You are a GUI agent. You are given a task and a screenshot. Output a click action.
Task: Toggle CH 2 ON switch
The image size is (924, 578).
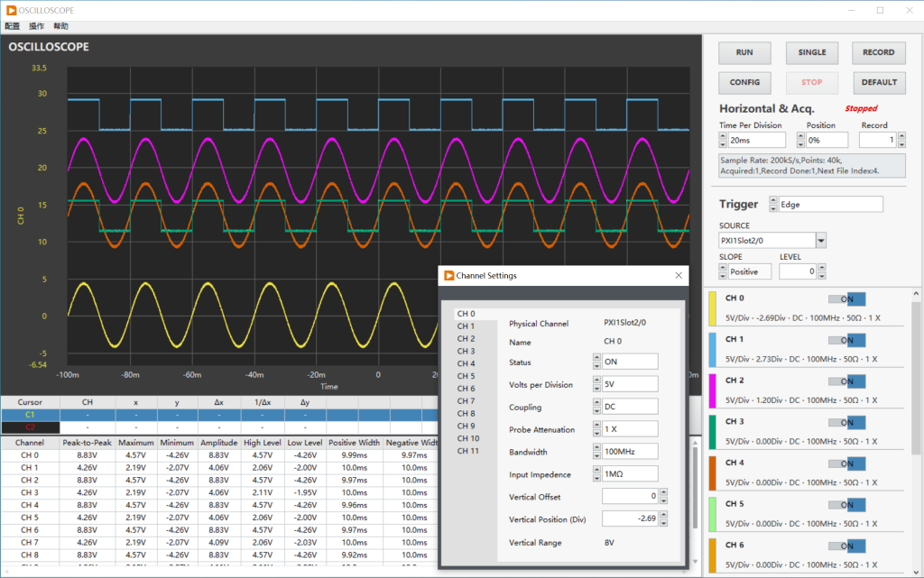click(x=846, y=381)
